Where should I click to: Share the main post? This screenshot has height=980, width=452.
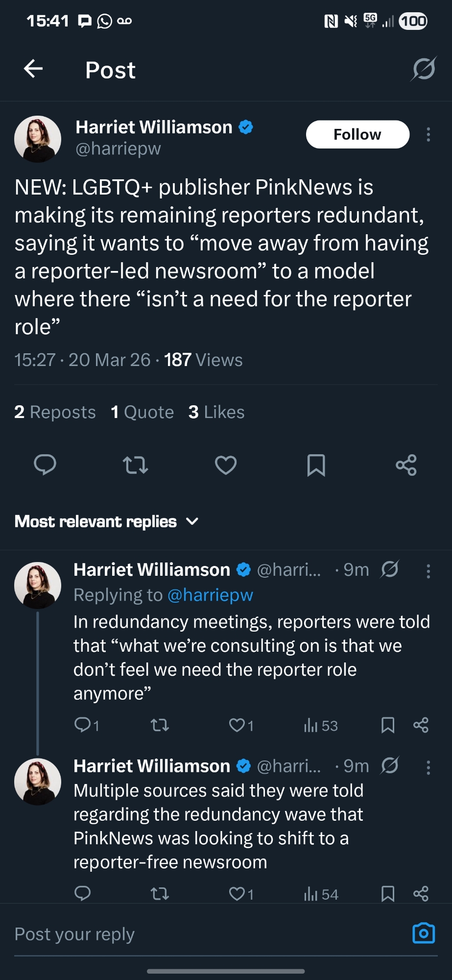point(406,465)
